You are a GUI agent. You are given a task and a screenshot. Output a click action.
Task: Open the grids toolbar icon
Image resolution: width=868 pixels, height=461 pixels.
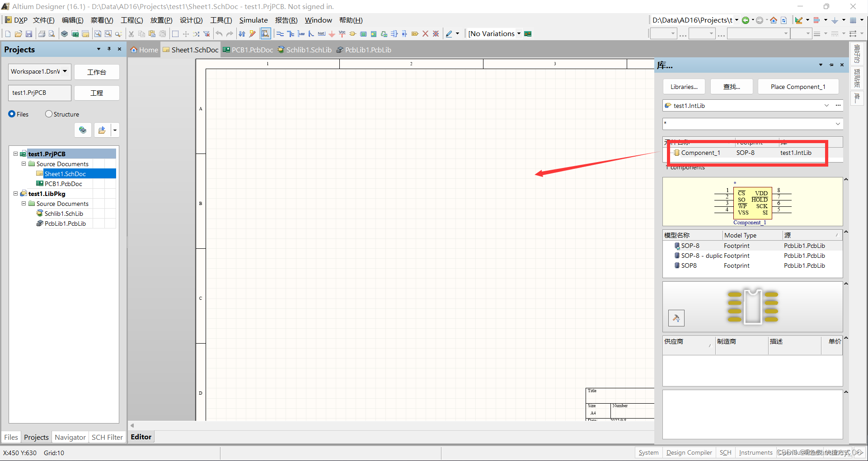click(853, 20)
